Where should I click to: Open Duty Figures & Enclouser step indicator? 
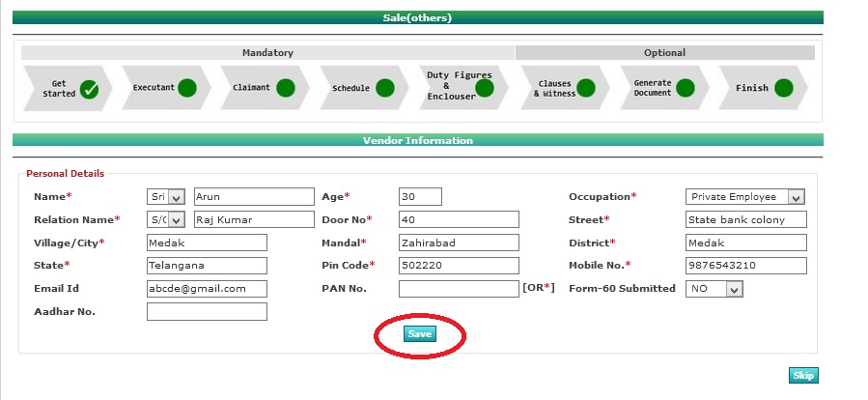pyautogui.click(x=485, y=88)
